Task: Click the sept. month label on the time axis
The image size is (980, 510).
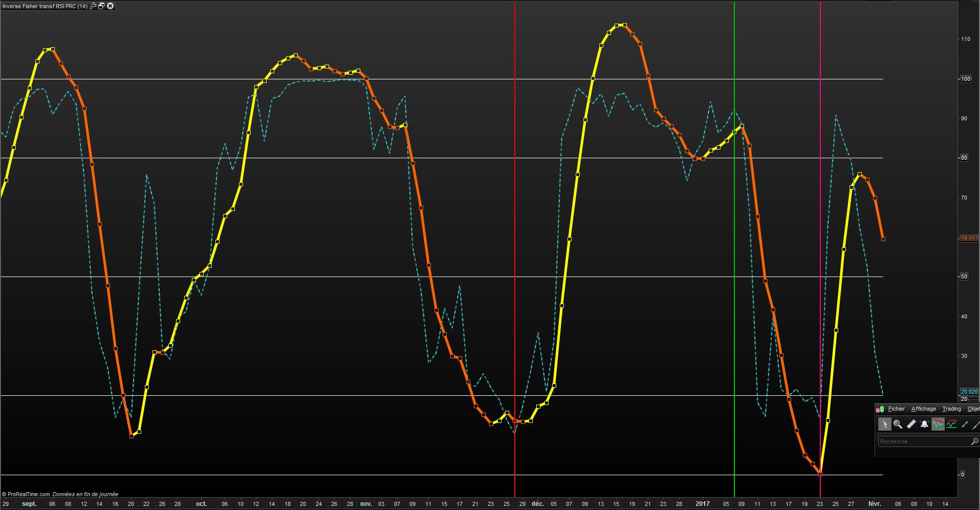Action: click(x=30, y=504)
